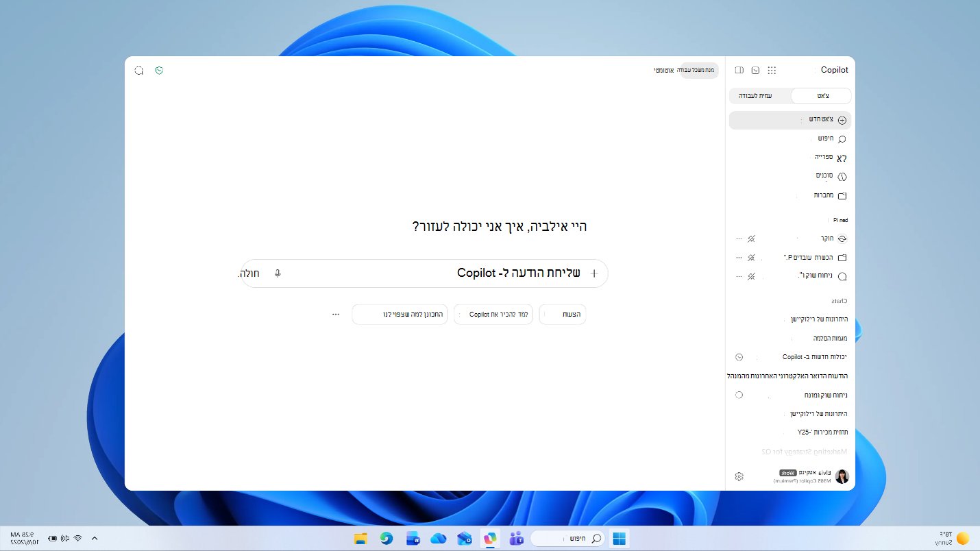The width and height of the screenshot is (980, 551).
Task: Expand the system tray hidden icons chevron
Action: [95, 538]
